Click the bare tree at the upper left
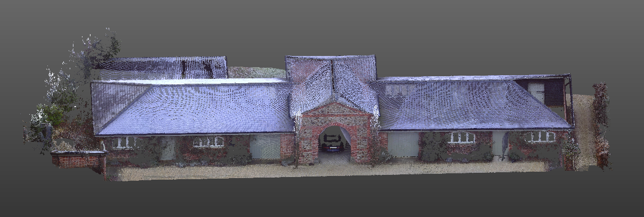The width and height of the screenshot is (644, 217). [98, 51]
